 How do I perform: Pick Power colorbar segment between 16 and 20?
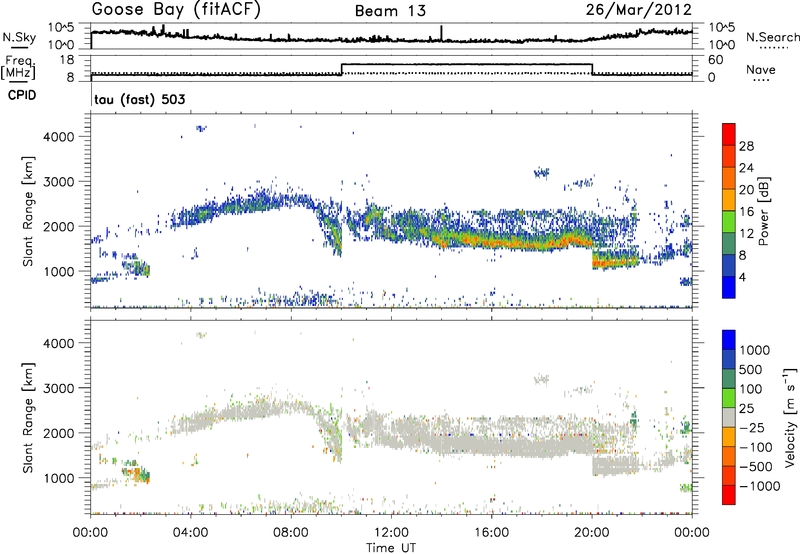729,200
